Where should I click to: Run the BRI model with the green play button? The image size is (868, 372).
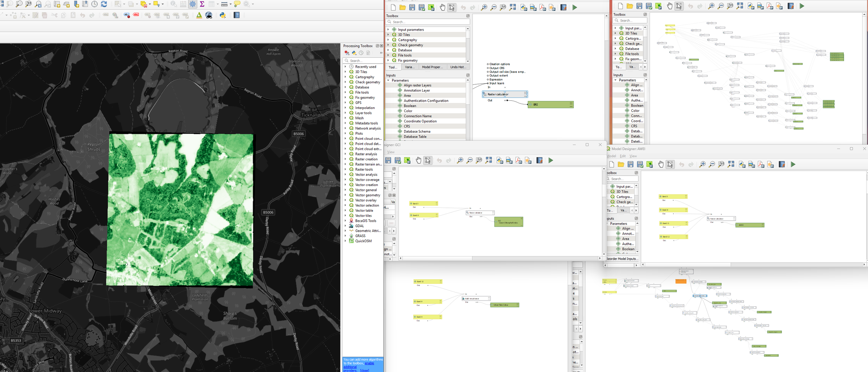coord(574,7)
